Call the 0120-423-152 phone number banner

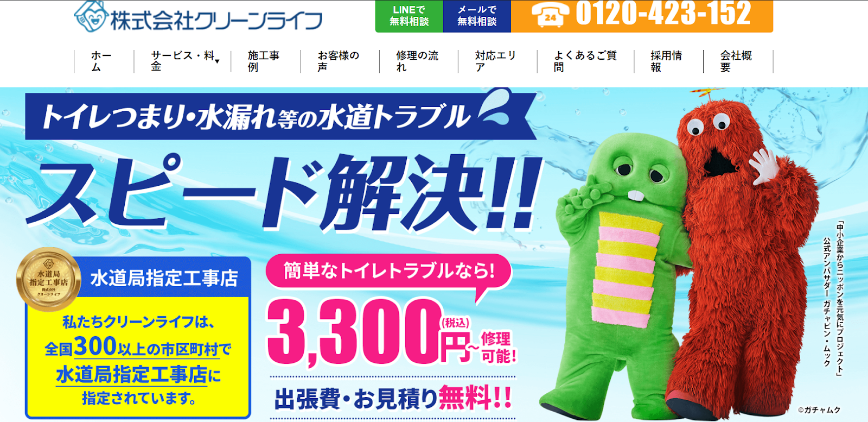pyautogui.click(x=642, y=16)
